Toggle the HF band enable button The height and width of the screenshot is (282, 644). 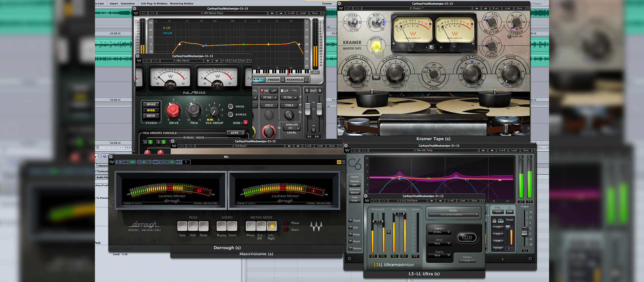coord(262,91)
